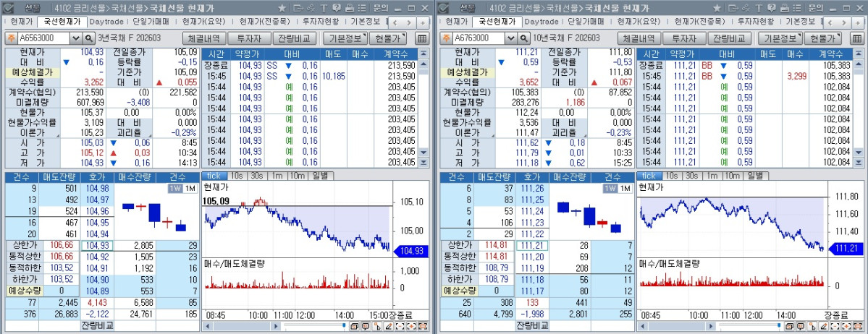Open the grid layout icon in right window
Image resolution: width=868 pixels, height=334 pixels.
click(857, 38)
